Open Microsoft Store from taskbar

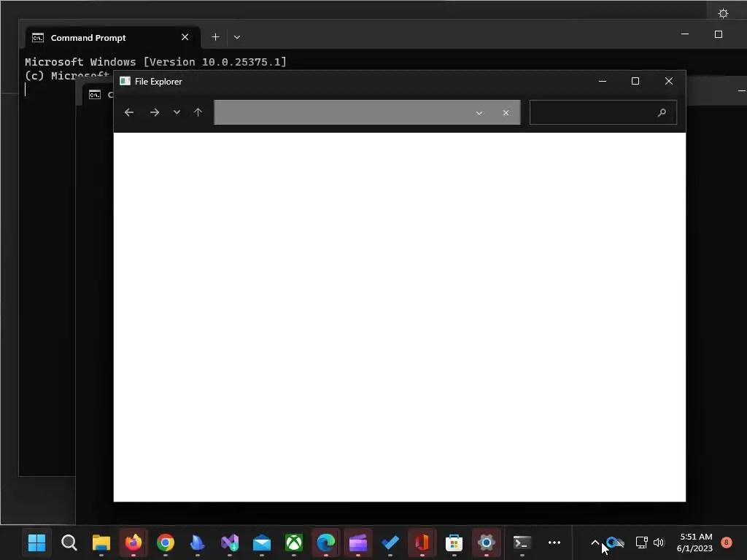pyautogui.click(x=454, y=542)
